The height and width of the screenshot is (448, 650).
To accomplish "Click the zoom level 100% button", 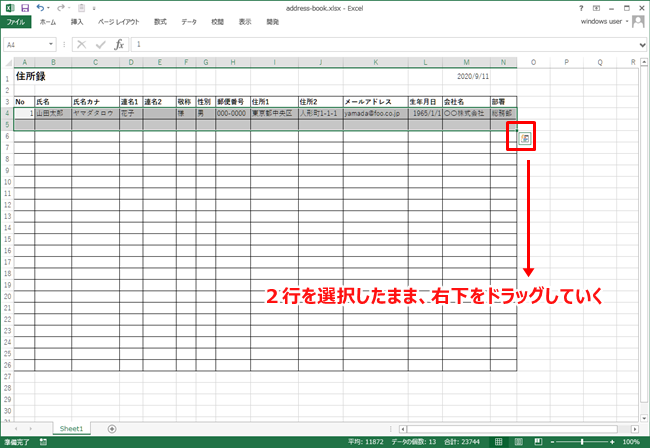I will [631, 442].
